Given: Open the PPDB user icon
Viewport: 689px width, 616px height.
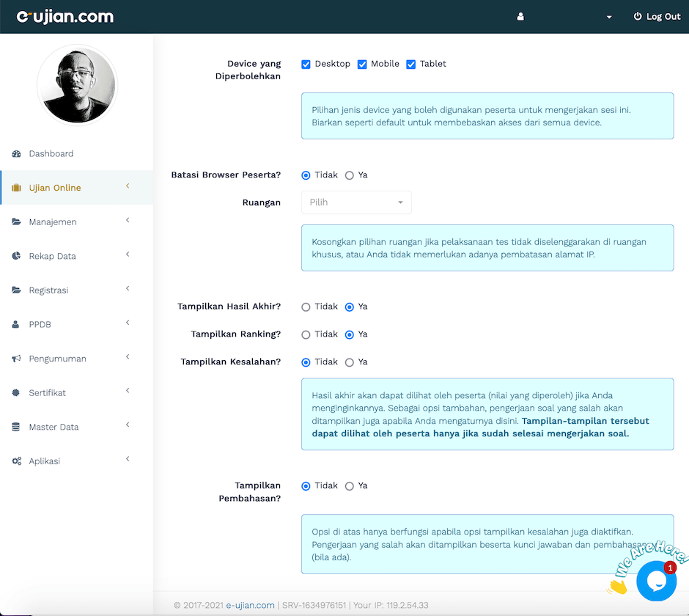Looking at the screenshot, I should point(16,323).
